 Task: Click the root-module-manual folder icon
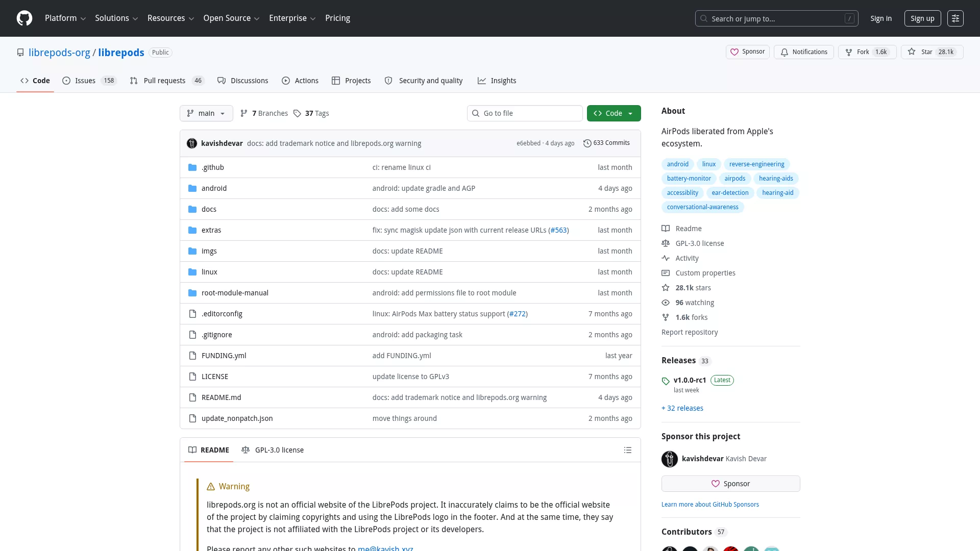pyautogui.click(x=192, y=293)
